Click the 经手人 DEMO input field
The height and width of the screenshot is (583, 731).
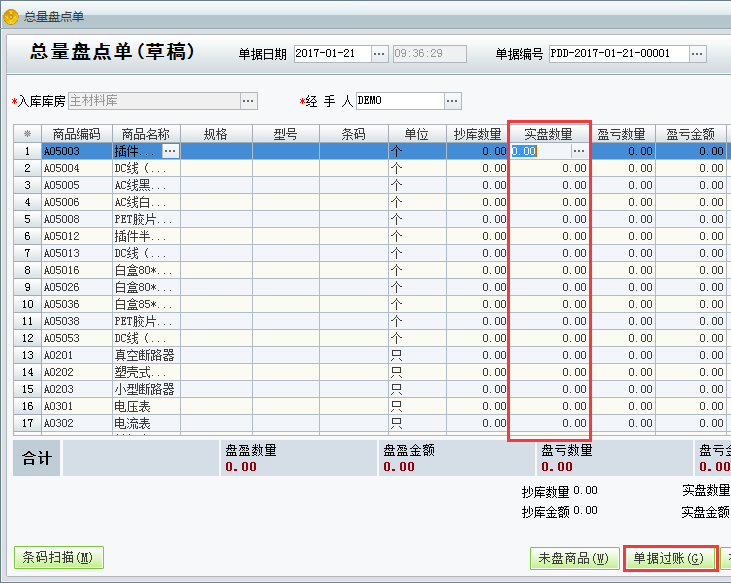tap(400, 101)
